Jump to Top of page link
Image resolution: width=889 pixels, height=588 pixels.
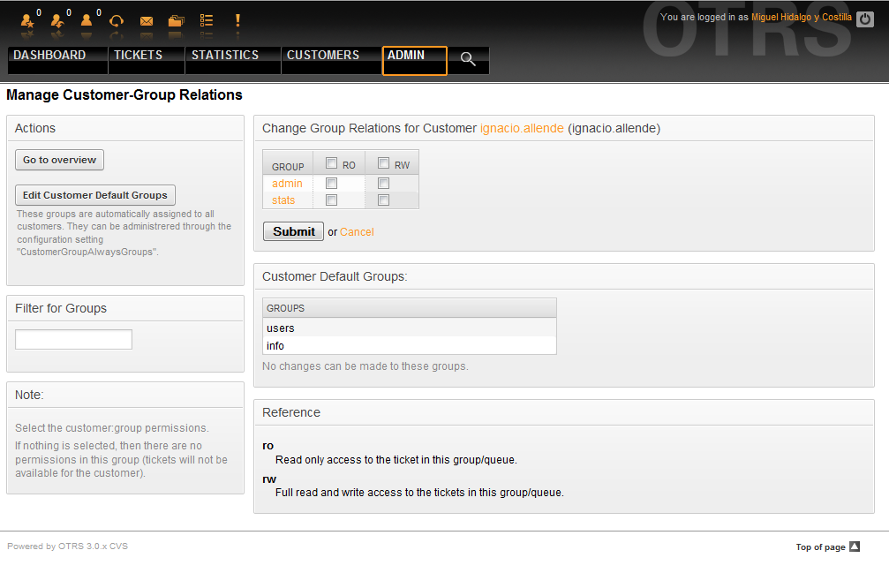coord(827,547)
